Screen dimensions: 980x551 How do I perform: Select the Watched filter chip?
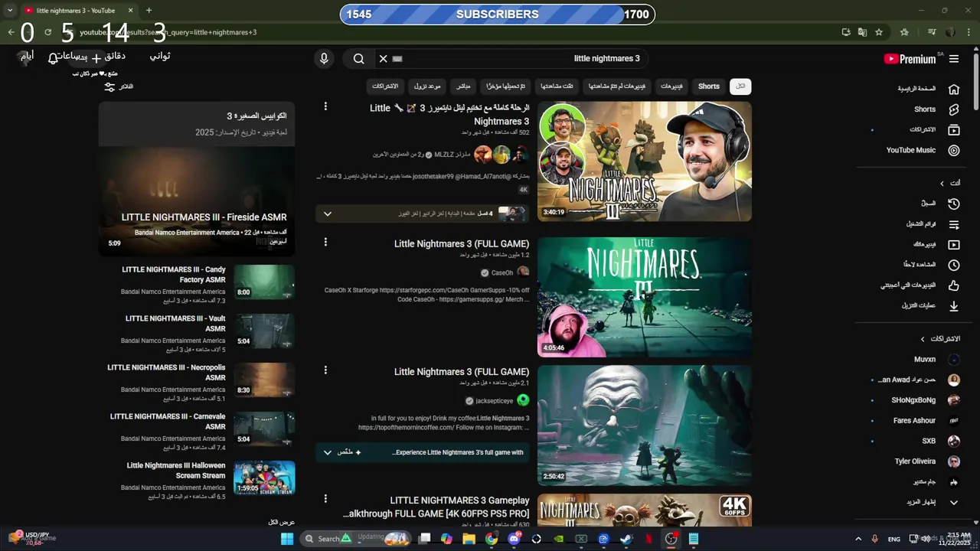click(x=557, y=86)
